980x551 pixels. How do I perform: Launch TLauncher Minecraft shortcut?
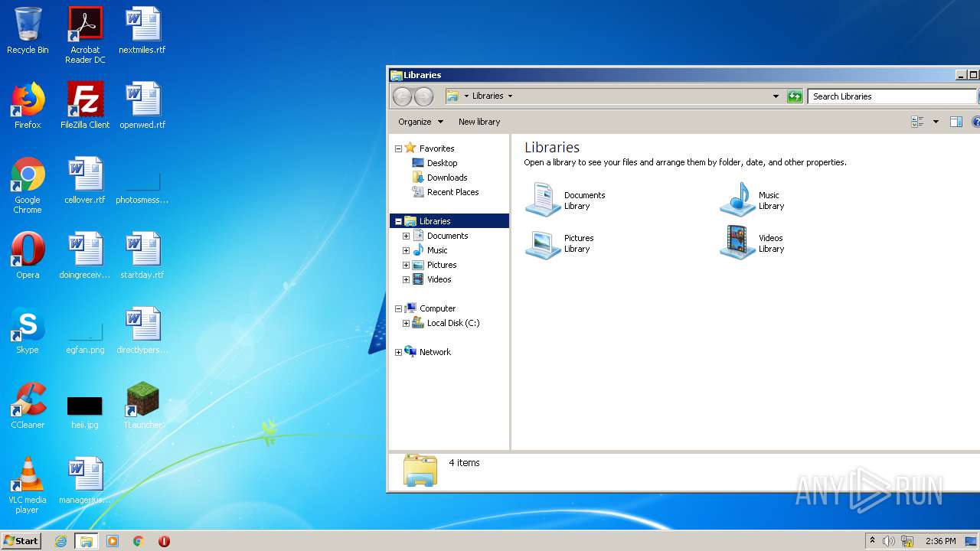tap(142, 406)
